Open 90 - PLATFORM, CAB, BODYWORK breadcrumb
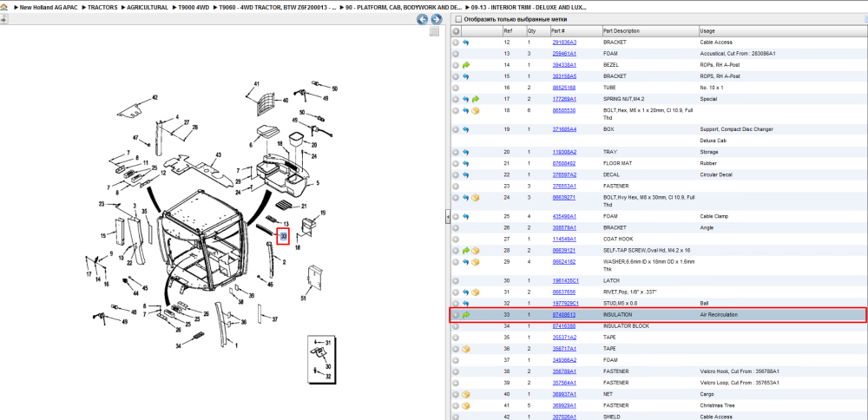The height and width of the screenshot is (420, 868). coord(404,8)
